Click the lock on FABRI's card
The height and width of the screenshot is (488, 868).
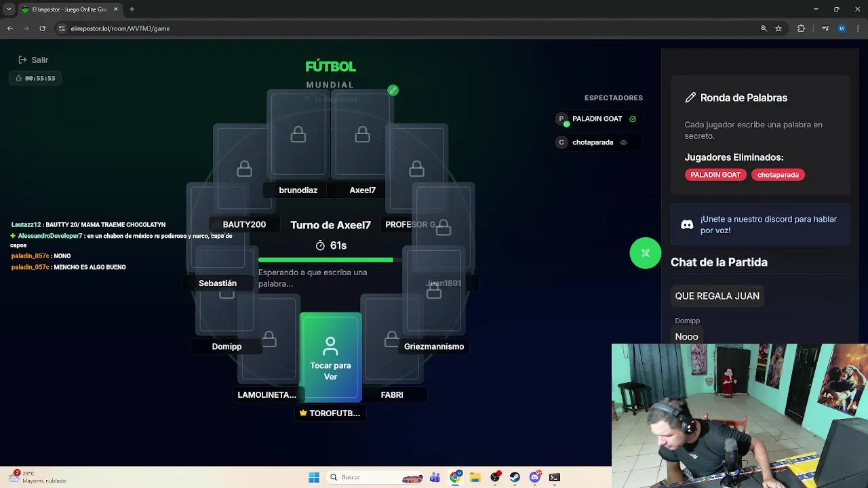pyautogui.click(x=391, y=339)
